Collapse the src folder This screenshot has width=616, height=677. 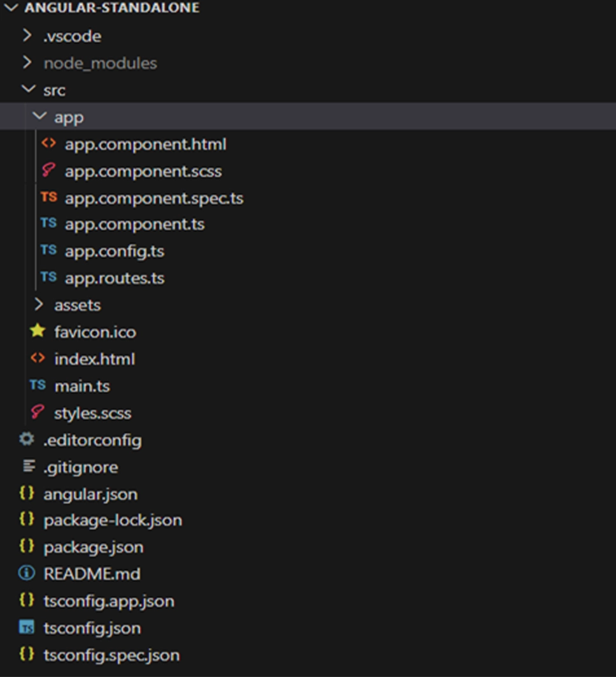(28, 89)
